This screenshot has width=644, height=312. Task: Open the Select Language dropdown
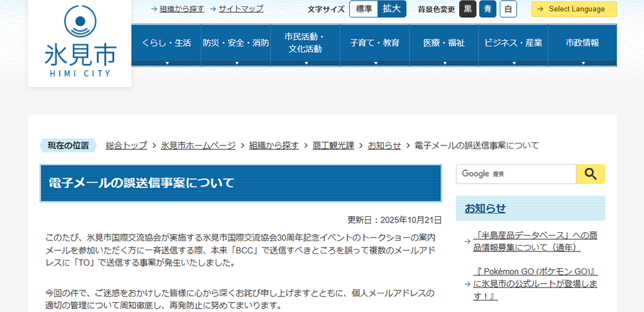(x=574, y=9)
